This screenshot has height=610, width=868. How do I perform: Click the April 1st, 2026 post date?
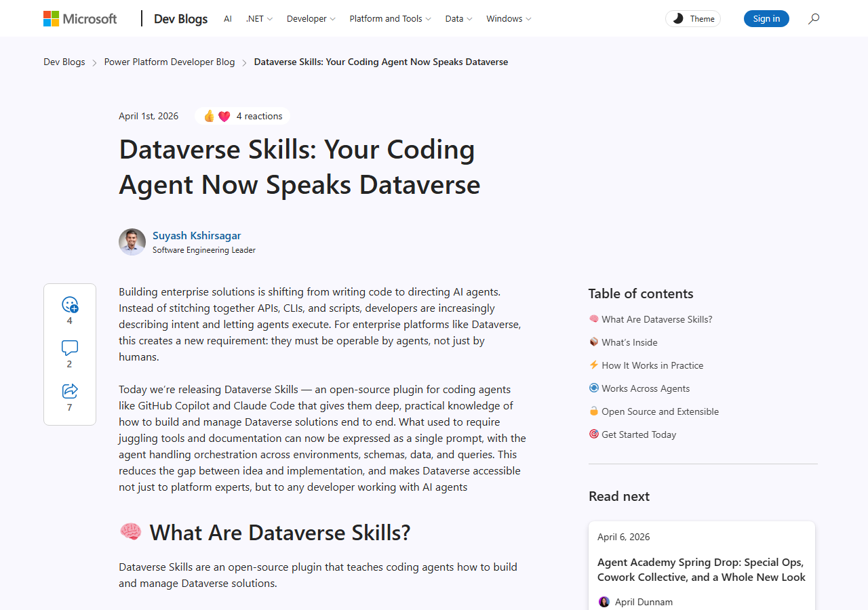149,116
